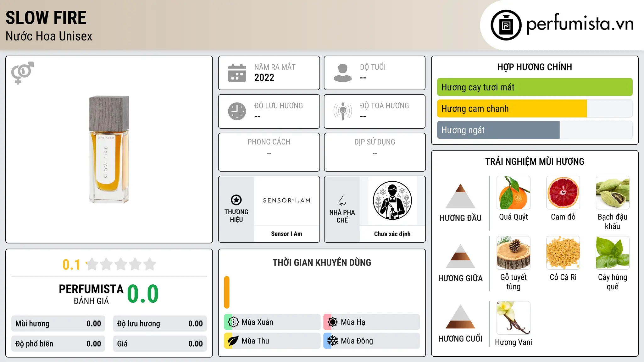This screenshot has height=362, width=644.
Task: Click the Mùa Hạ sun icon
Action: pyautogui.click(x=332, y=322)
